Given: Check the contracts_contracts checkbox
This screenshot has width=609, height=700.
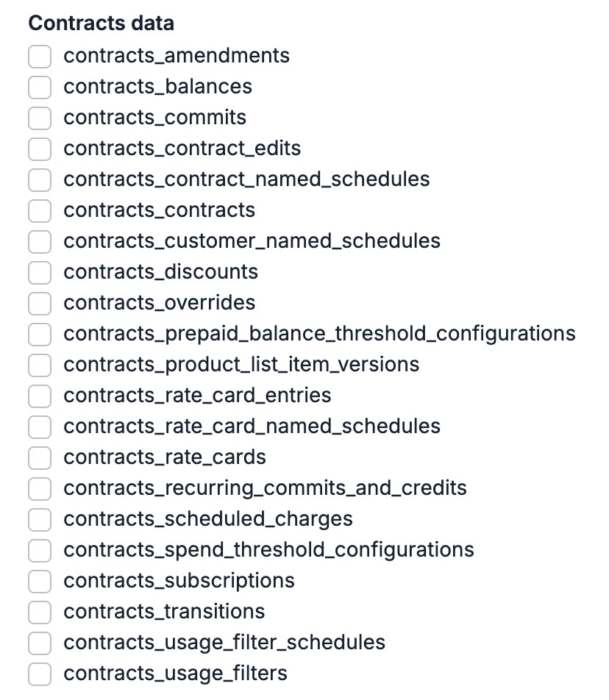Looking at the screenshot, I should click(x=40, y=210).
